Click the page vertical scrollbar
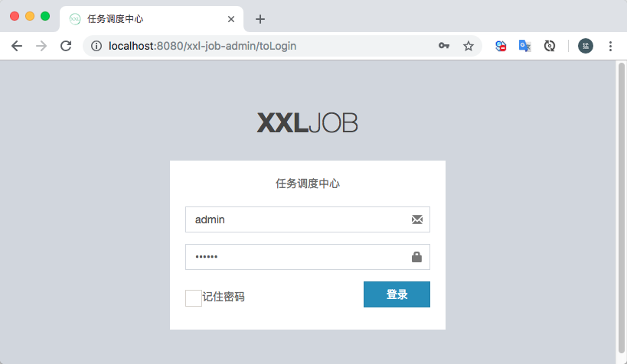The image size is (627, 364). [621, 207]
